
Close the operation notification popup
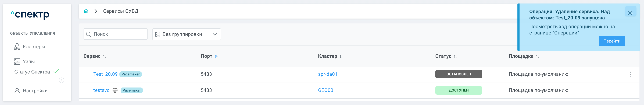pos(630,13)
